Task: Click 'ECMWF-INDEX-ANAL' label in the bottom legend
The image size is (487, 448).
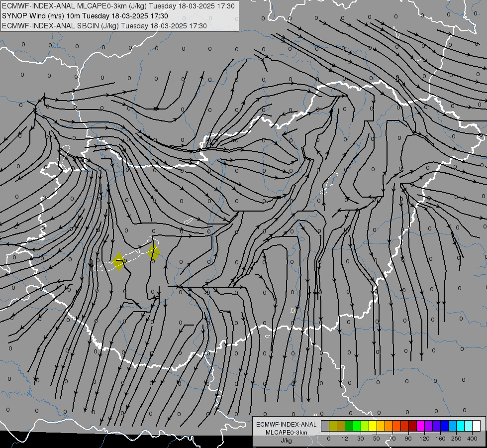Action: 286,425
